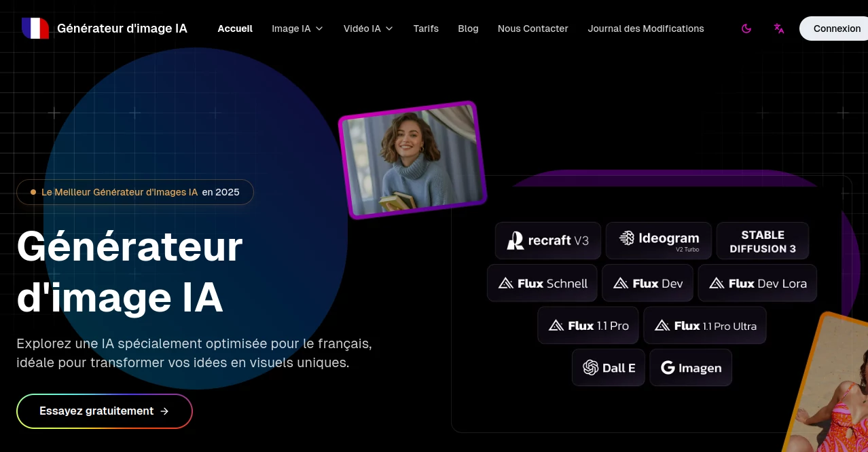The image size is (868, 452).
Task: Click the language translation icon
Action: (x=778, y=29)
